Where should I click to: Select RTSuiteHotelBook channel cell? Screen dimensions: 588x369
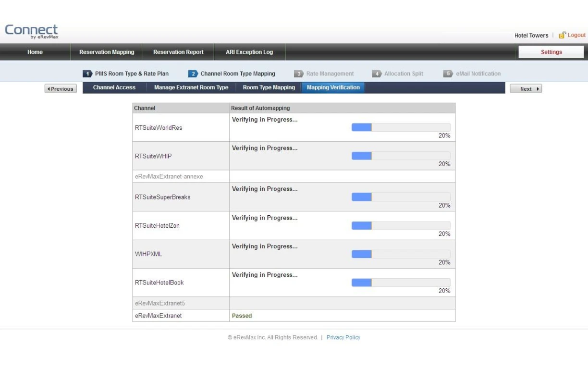coord(181,283)
